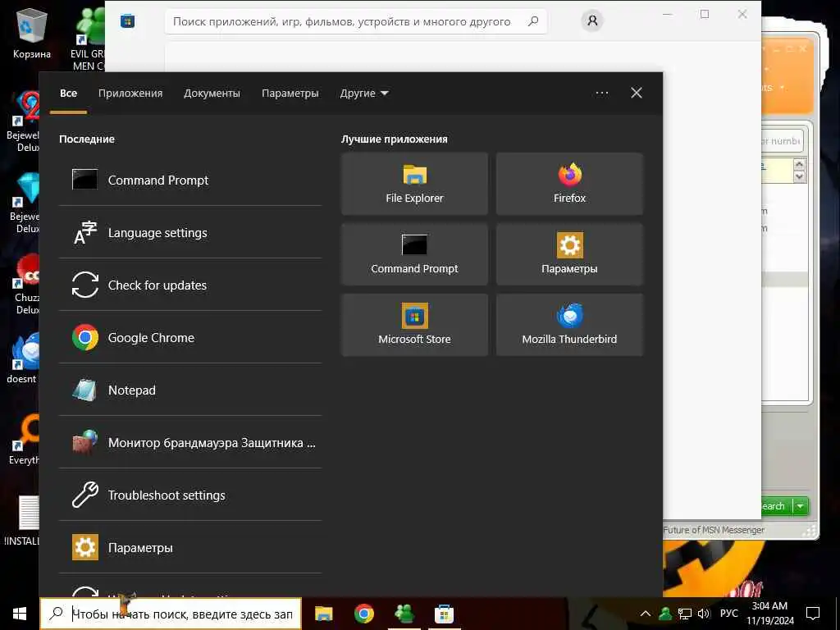Viewport: 840px width, 630px height.
Task: Open Монитор брандмауэра Защитника item
Action: [x=190, y=442]
